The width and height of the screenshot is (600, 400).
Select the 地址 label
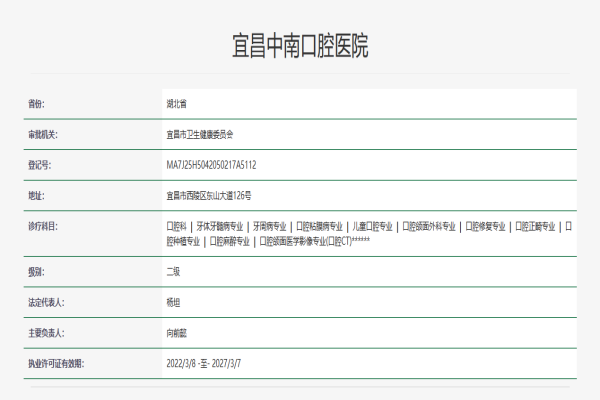pyautogui.click(x=36, y=196)
